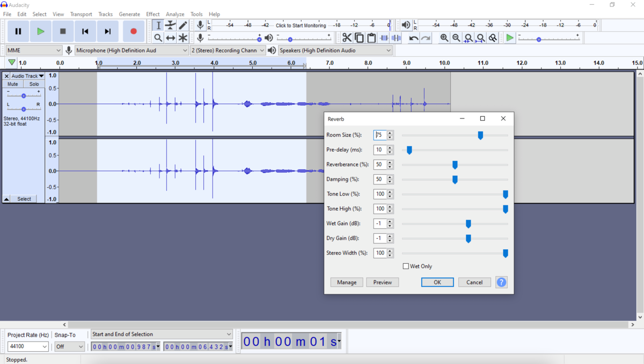
Task: Click the Room Size slider handle
Action: click(480, 135)
